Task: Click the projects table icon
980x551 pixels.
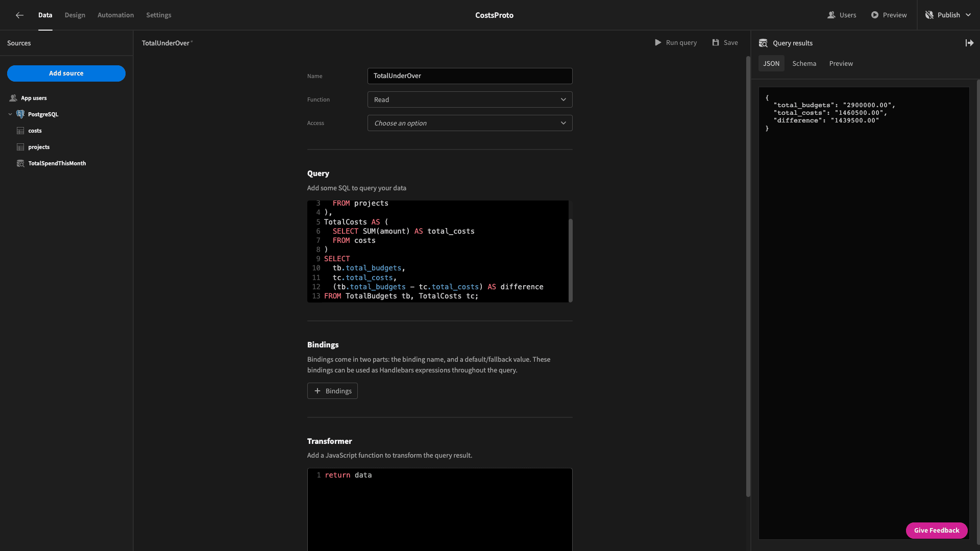Action: (x=20, y=147)
